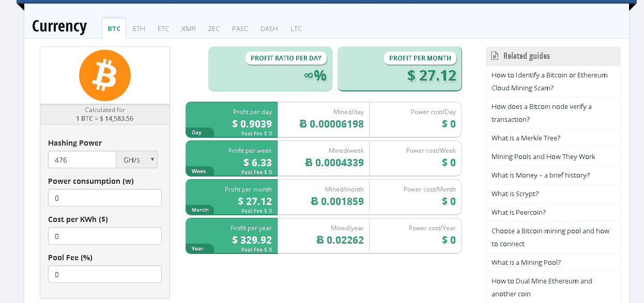
Task: Click the Power cost/Month $ 0 value
Action: pos(449,201)
